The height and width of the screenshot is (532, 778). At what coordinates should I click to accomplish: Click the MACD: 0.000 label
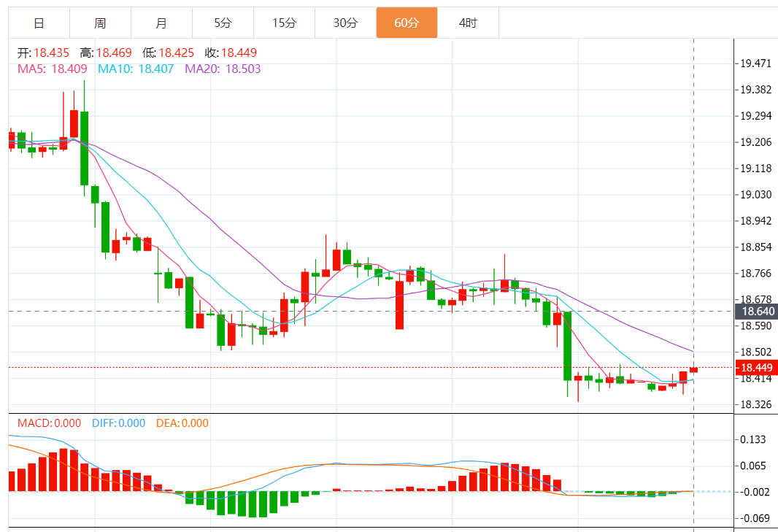point(49,423)
